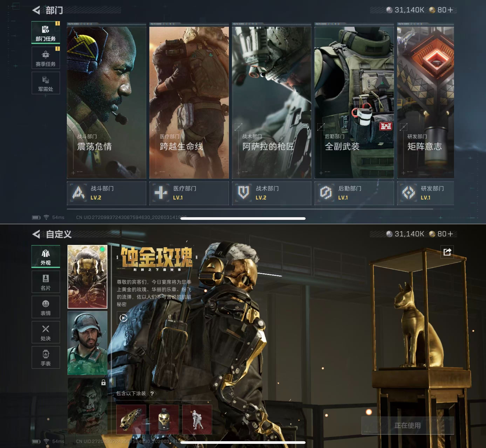
Task: Select the 名片 tab
Action: [x=46, y=282]
